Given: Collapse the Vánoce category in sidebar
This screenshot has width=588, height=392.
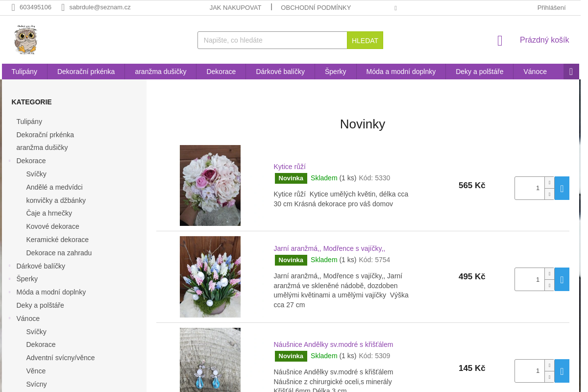Looking at the screenshot, I should coord(10,318).
